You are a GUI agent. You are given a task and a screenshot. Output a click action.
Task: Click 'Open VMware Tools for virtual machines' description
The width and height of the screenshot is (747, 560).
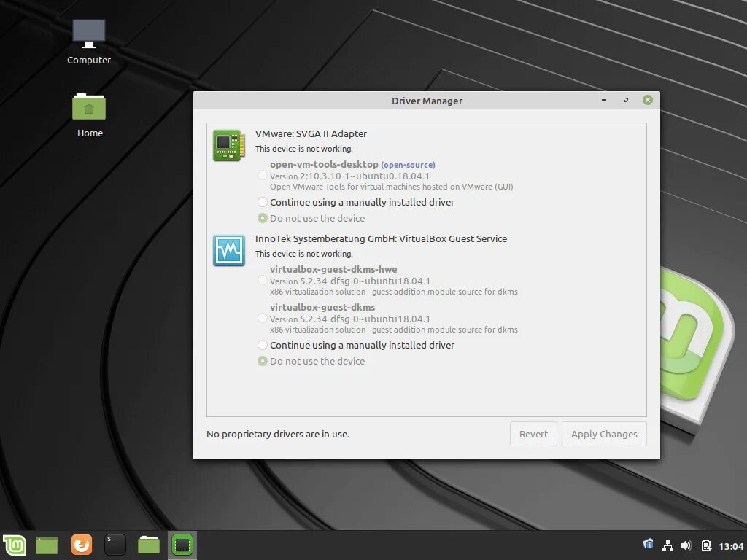click(x=392, y=187)
